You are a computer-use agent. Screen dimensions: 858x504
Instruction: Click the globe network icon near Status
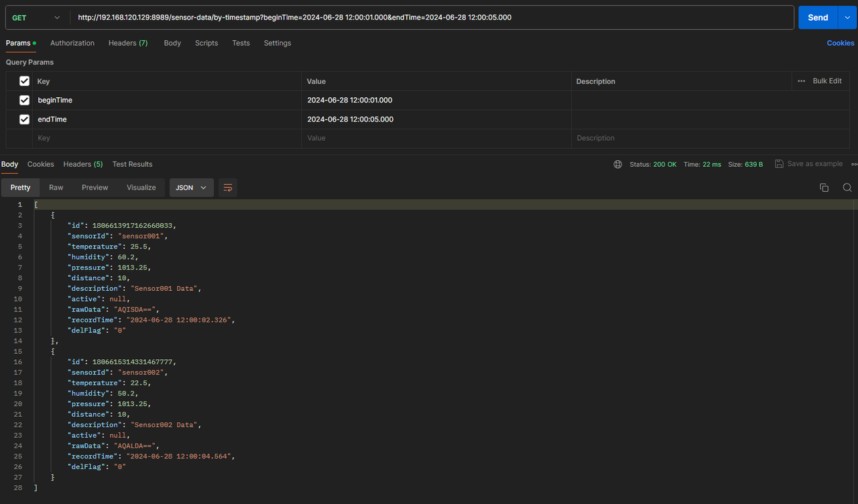[618, 164]
